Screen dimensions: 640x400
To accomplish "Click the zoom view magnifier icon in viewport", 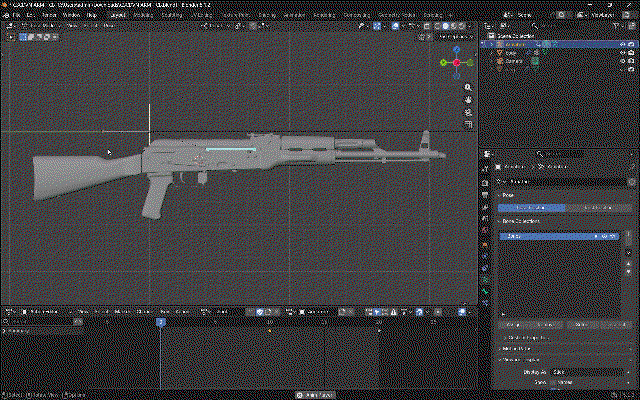I will [468, 87].
